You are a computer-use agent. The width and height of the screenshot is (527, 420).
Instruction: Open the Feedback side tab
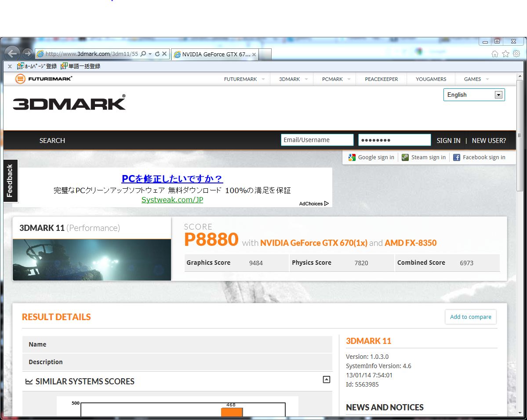[10, 181]
